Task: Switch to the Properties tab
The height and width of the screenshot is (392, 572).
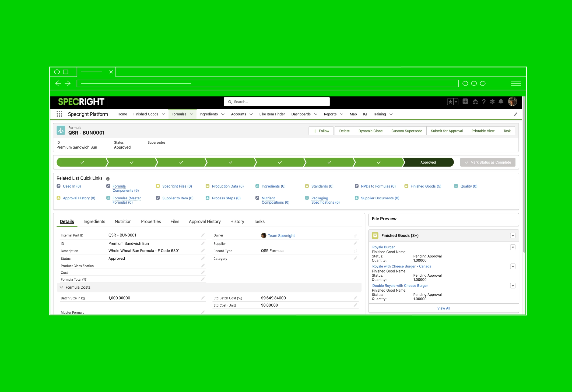Action: (151, 221)
